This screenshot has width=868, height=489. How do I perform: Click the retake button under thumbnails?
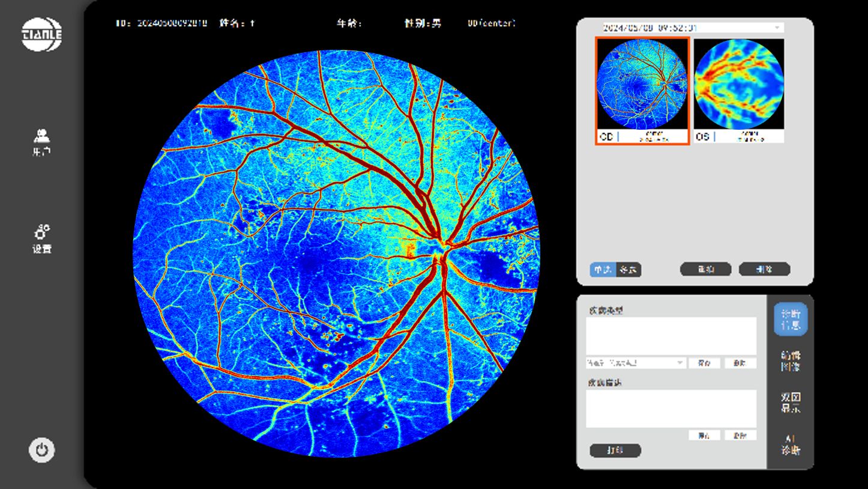(x=705, y=270)
